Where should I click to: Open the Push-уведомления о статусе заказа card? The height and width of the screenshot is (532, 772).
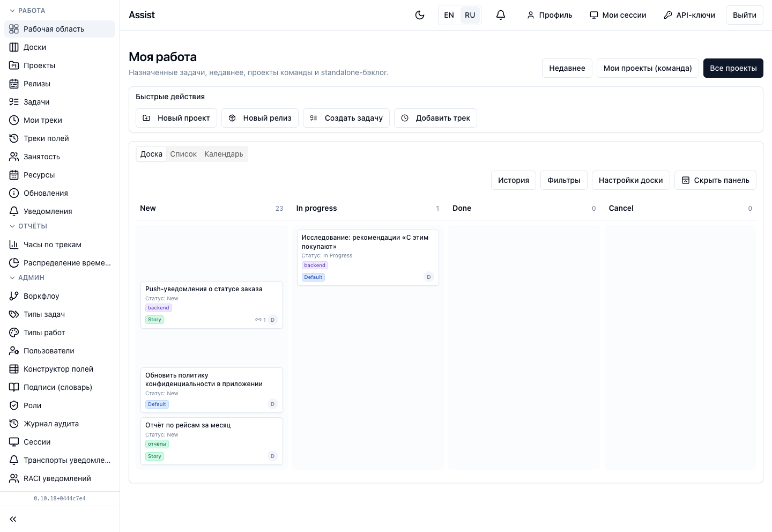pyautogui.click(x=212, y=305)
